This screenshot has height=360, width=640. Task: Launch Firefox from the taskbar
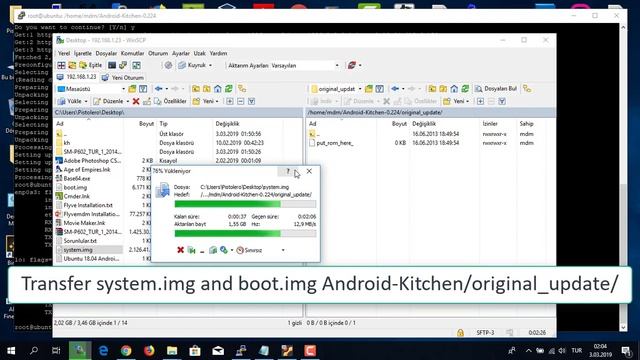[149, 351]
